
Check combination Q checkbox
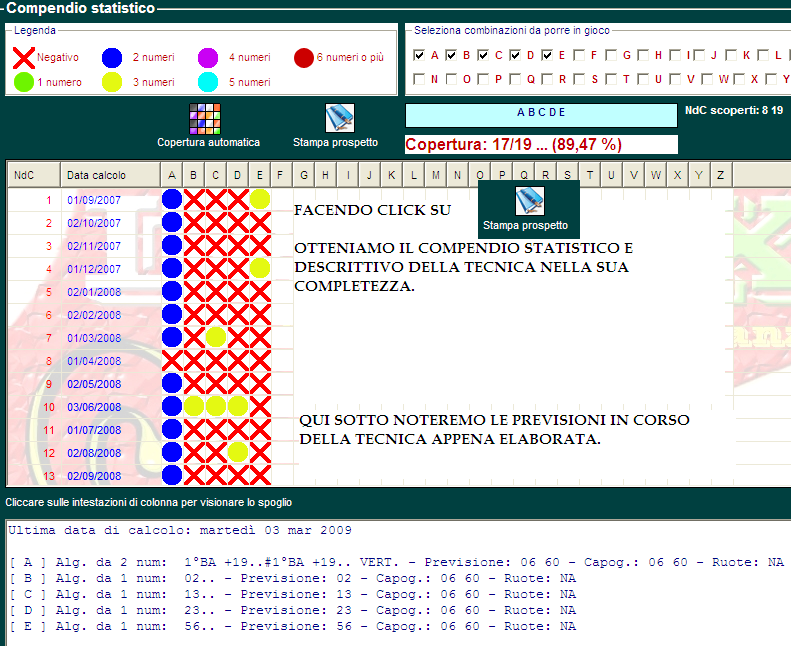(x=515, y=79)
